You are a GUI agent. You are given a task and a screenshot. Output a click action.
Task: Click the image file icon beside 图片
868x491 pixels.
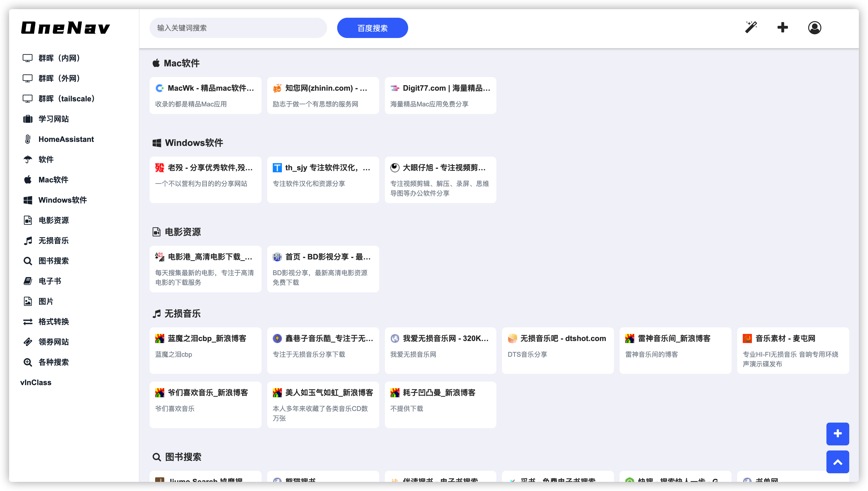click(28, 301)
